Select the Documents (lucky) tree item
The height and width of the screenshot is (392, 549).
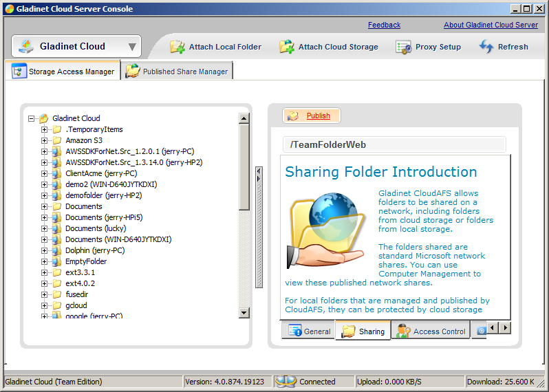point(96,228)
